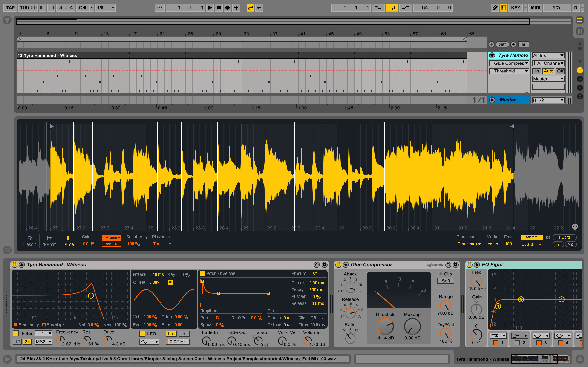Click the Automation Arm button
This screenshot has height=367, width=588.
point(250,8)
